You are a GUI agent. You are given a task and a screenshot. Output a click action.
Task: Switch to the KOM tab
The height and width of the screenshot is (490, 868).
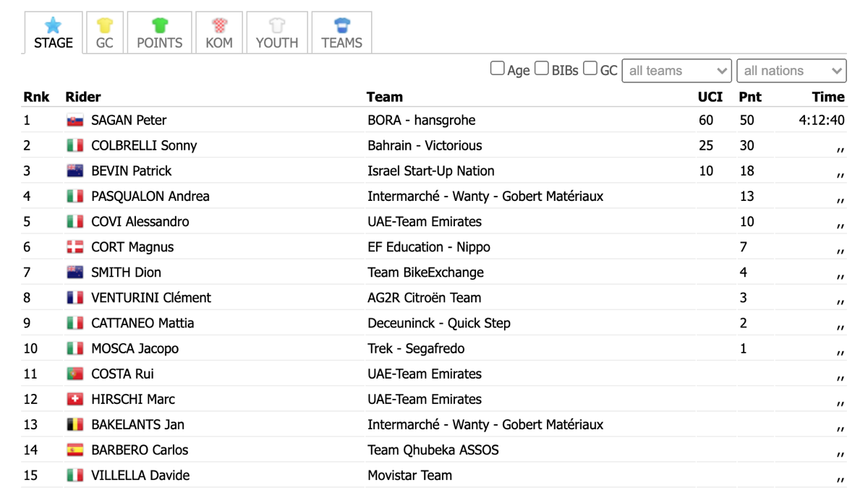(219, 33)
